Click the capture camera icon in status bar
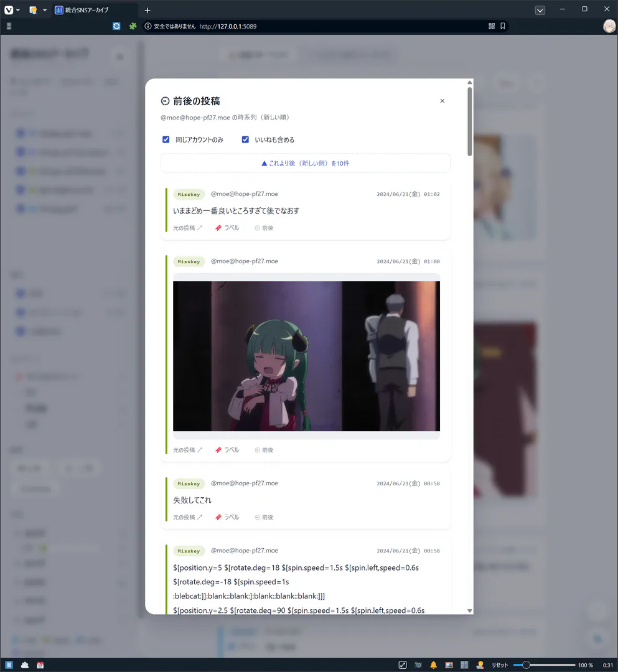 (x=418, y=665)
